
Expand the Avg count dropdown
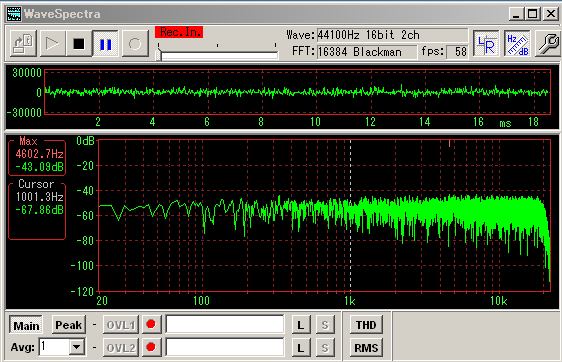click(77, 347)
